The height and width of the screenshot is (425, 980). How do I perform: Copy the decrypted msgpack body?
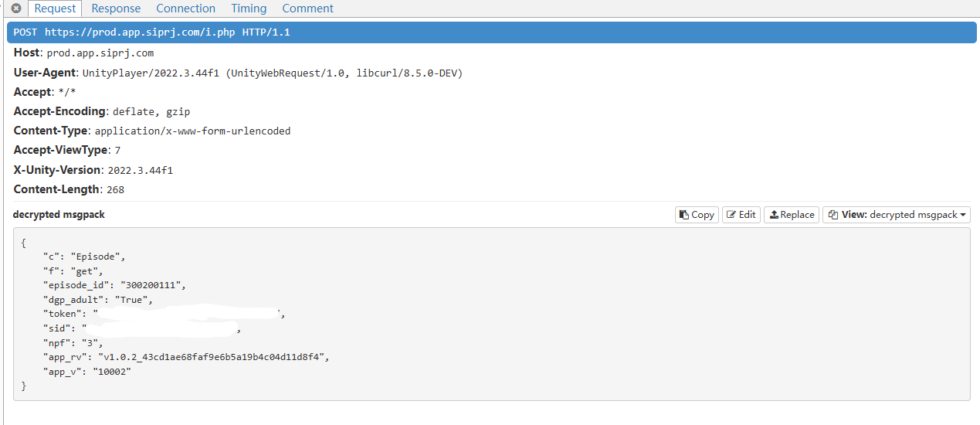click(696, 215)
